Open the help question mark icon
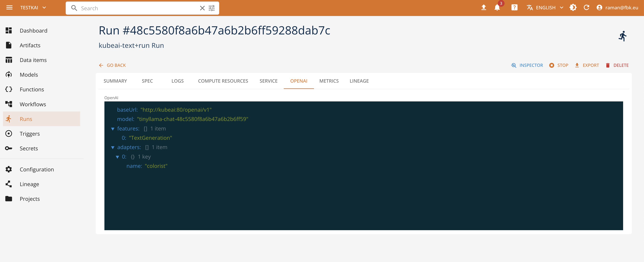Screen dimensions: 644x262 point(514,8)
